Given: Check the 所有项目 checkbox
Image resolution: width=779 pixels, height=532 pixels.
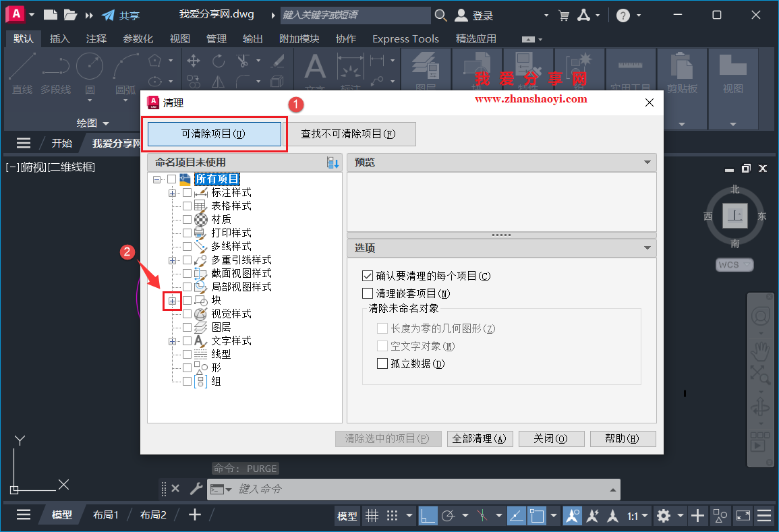Looking at the screenshot, I should click(171, 179).
